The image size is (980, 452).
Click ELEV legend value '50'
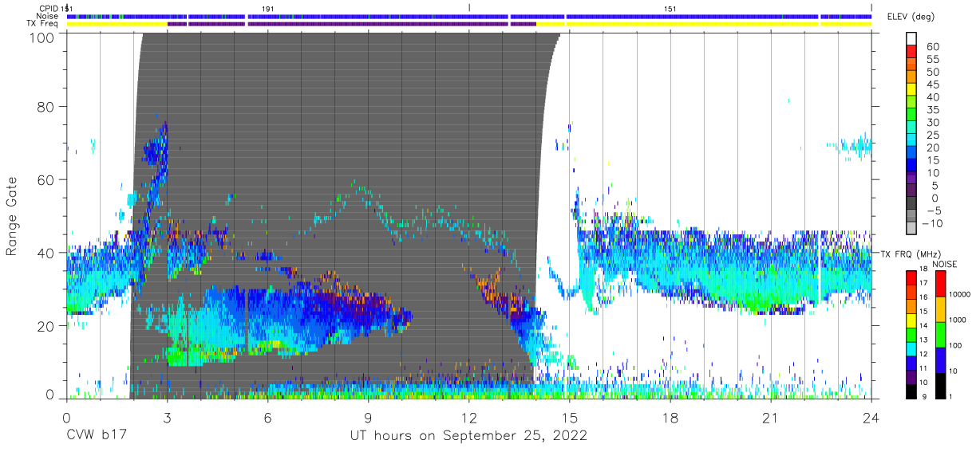pos(932,72)
